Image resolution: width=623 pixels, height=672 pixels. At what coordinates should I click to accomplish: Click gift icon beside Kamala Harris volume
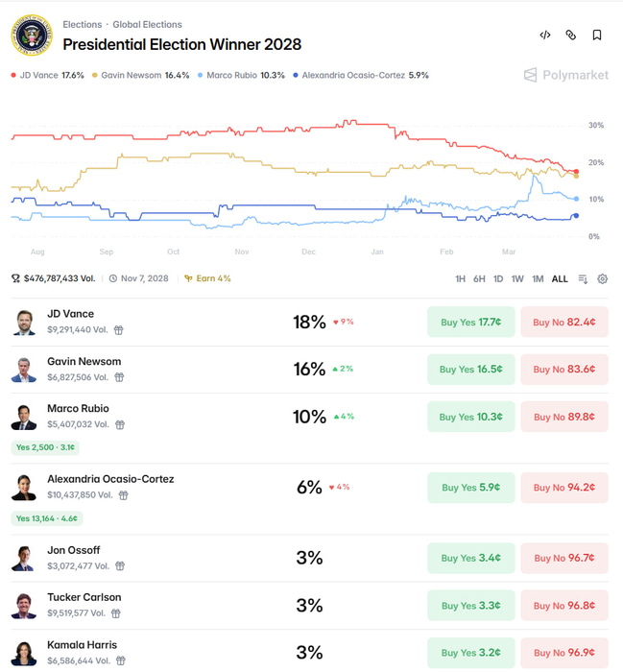pyautogui.click(x=119, y=661)
